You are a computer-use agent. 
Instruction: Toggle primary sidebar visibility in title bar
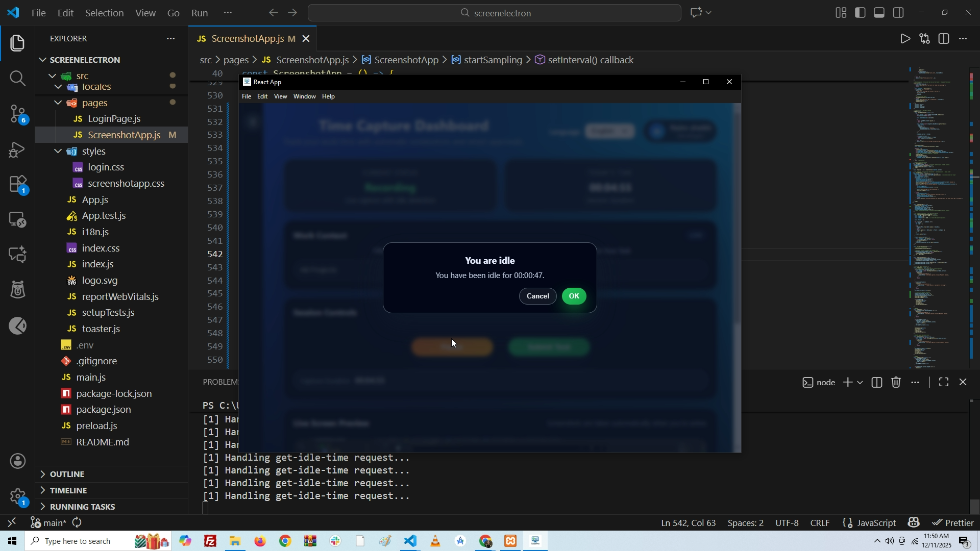coord(861,13)
